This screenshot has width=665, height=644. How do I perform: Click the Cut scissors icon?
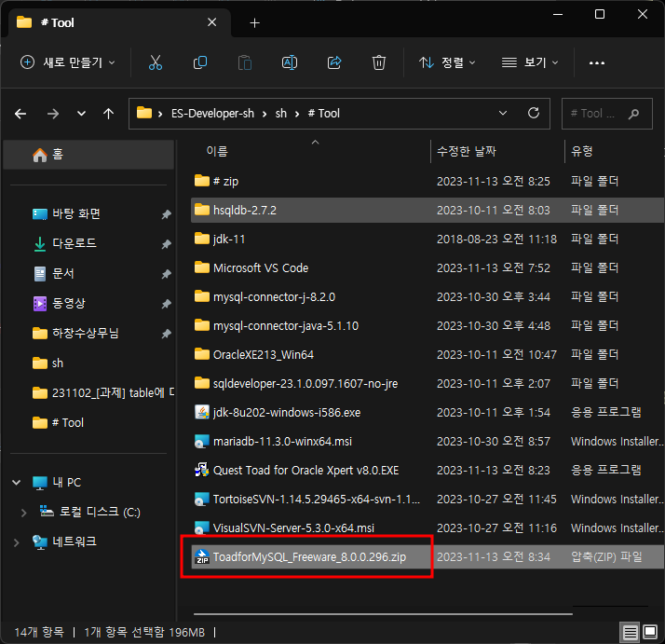(x=156, y=62)
